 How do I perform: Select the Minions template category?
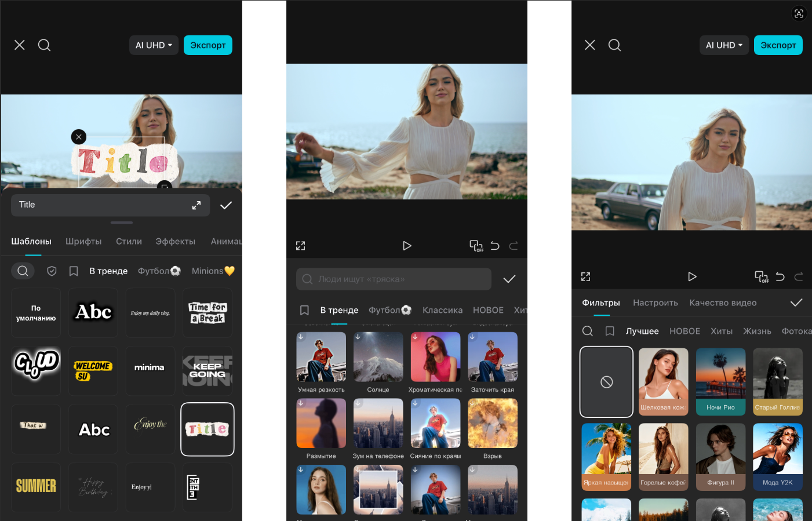[x=213, y=271]
